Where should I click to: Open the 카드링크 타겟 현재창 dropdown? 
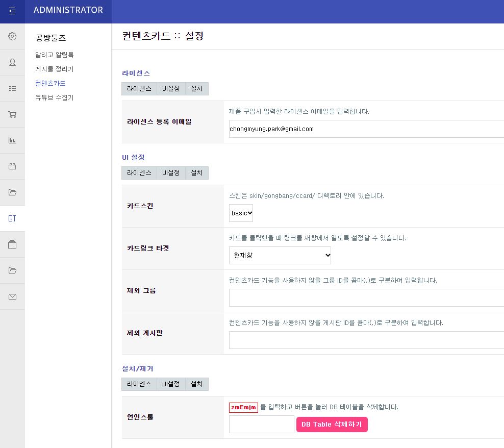pos(280,255)
